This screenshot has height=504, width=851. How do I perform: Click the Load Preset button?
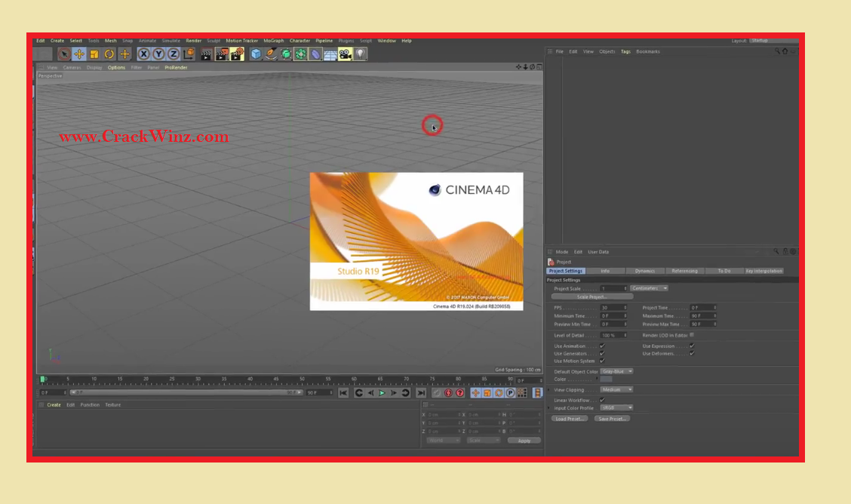tap(570, 419)
